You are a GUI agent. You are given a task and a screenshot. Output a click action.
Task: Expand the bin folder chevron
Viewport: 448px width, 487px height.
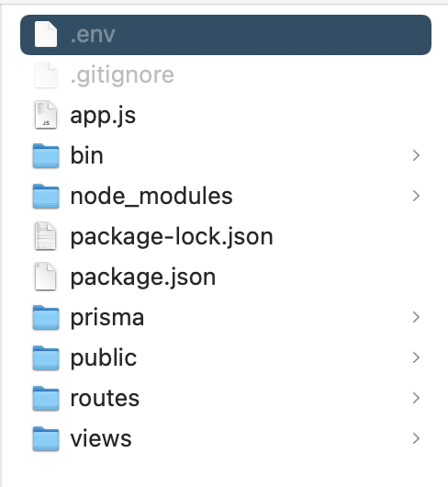tap(416, 155)
